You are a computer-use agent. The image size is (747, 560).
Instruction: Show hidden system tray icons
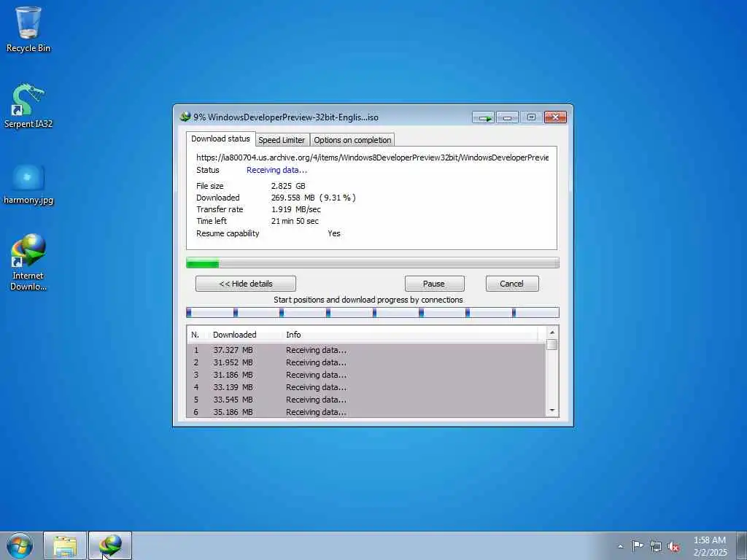620,547
